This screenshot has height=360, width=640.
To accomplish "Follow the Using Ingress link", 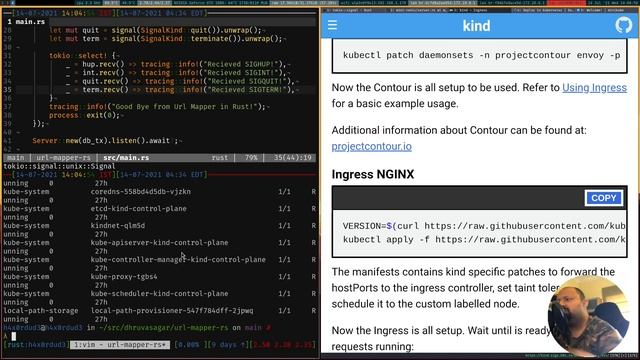I will click(594, 87).
